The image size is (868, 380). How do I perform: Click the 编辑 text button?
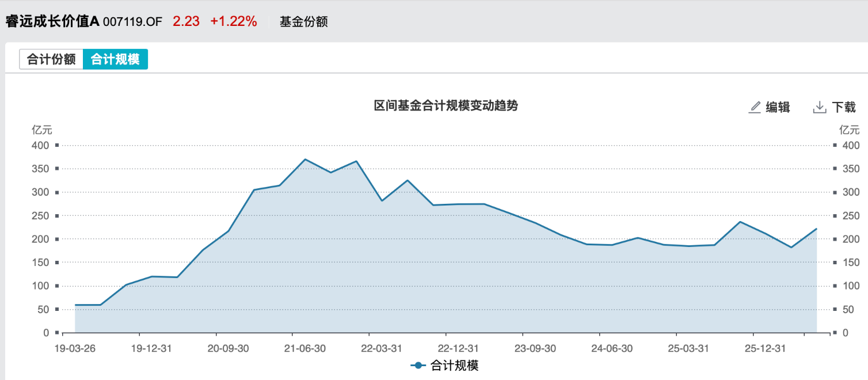[778, 107]
